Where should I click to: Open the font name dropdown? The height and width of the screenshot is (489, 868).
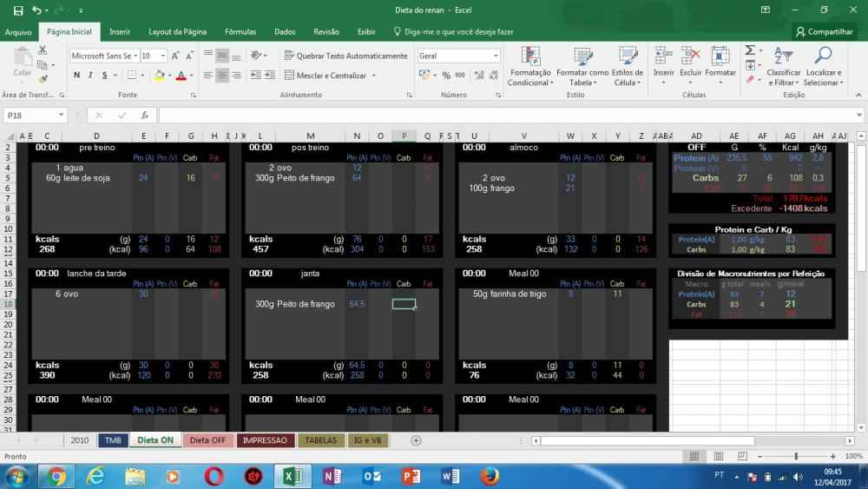[x=135, y=56]
